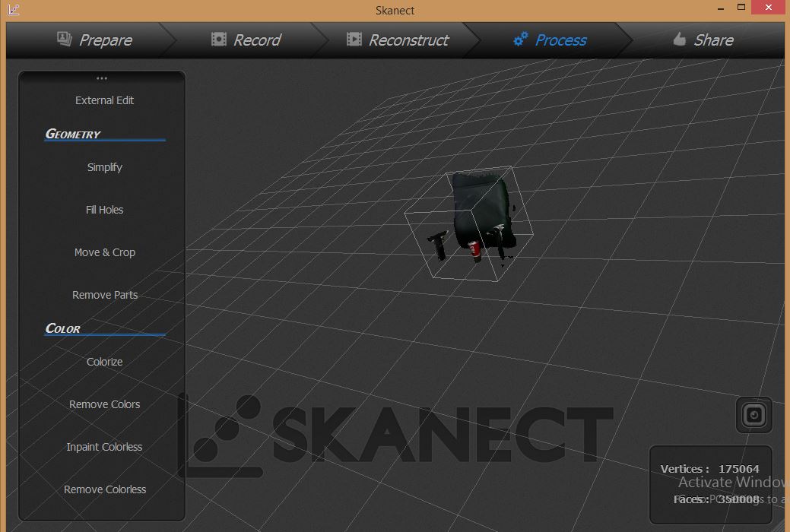
Task: Select the Process tab
Action: 550,40
